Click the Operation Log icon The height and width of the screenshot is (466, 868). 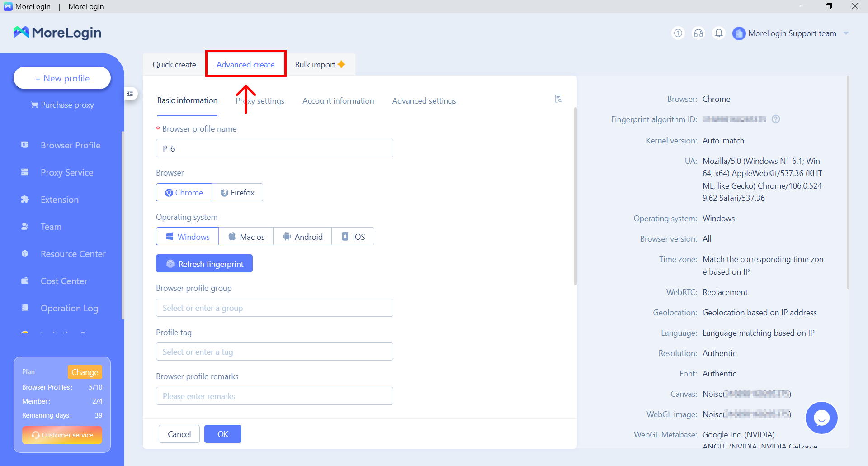click(x=25, y=308)
